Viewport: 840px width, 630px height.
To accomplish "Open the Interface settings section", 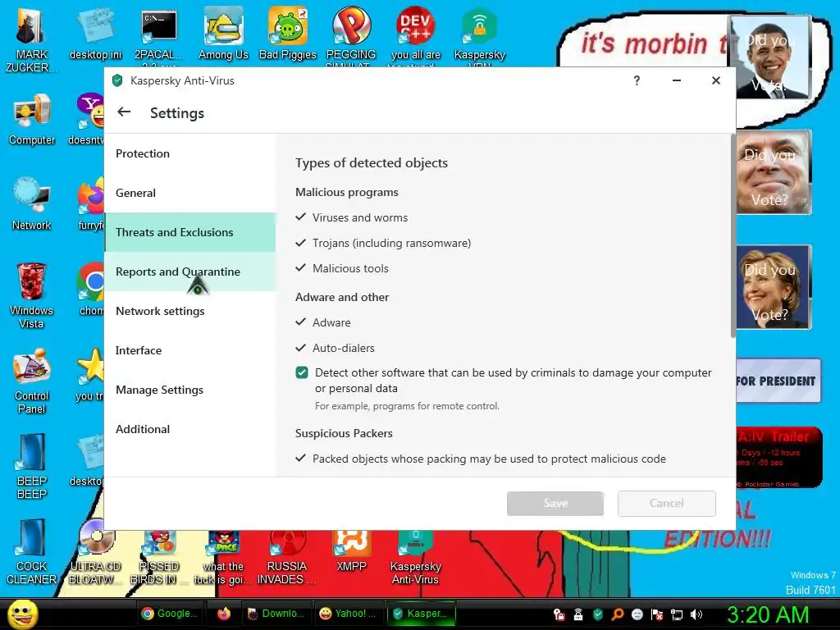I will coord(190,350).
